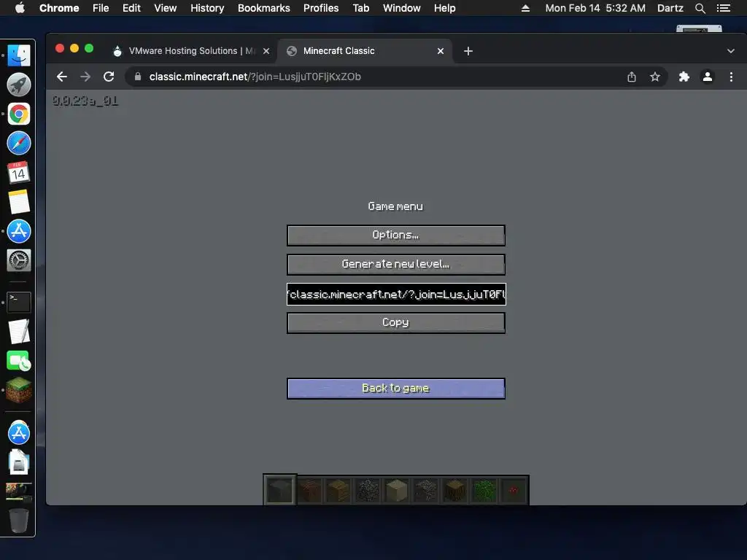
Task: Open Chrome three-dot menu
Action: click(731, 77)
